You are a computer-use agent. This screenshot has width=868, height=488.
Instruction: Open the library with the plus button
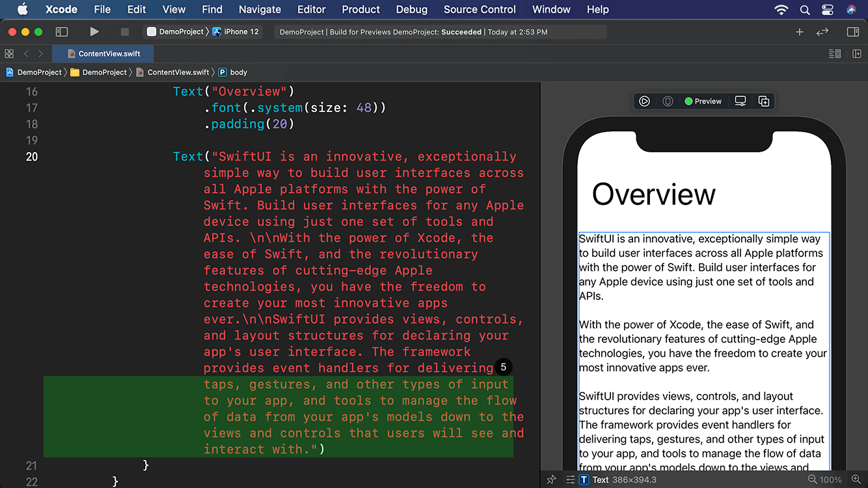pos(800,32)
